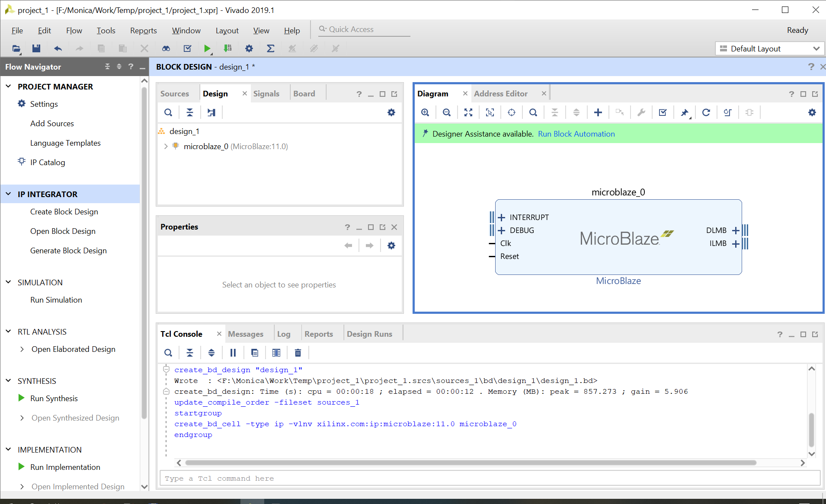This screenshot has height=504, width=826.
Task: Collapse the IP INTEGRATOR section
Action: click(x=8, y=194)
